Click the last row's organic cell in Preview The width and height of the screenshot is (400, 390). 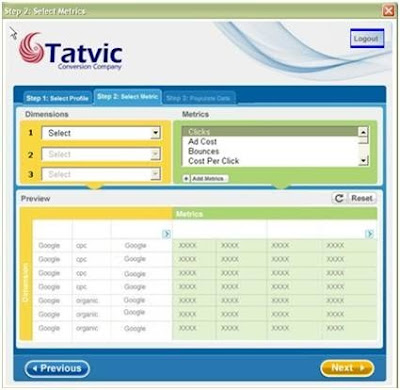pyautogui.click(x=87, y=328)
